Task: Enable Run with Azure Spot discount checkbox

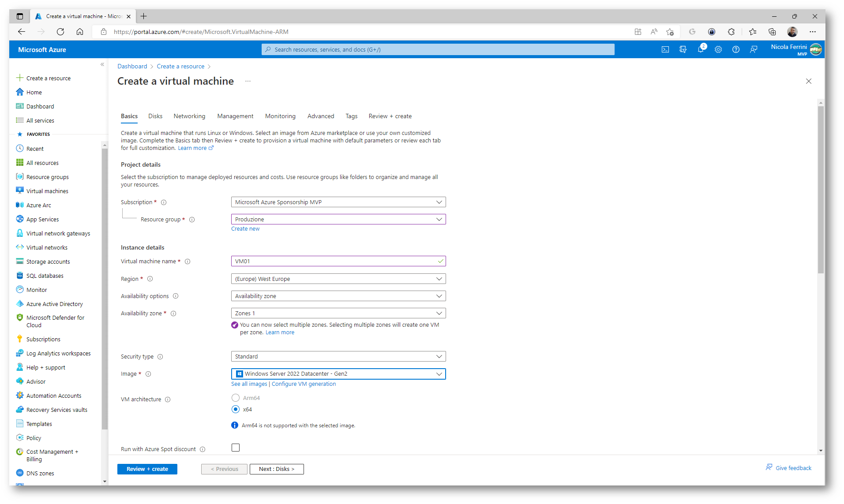Action: coord(236,448)
